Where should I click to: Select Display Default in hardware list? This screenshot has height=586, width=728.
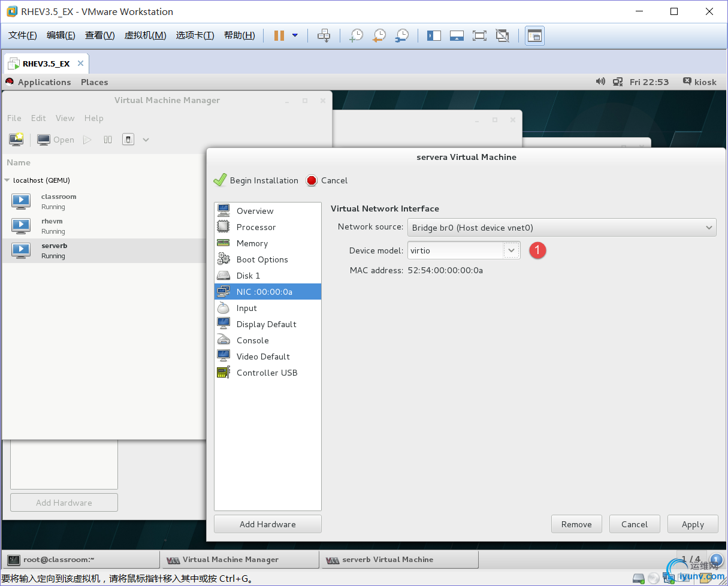point(268,324)
